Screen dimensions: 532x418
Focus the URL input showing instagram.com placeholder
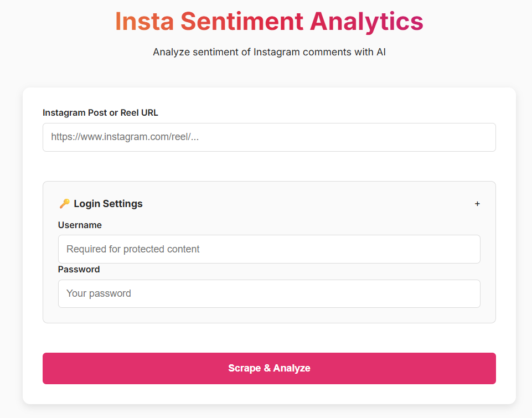pyautogui.click(x=269, y=137)
